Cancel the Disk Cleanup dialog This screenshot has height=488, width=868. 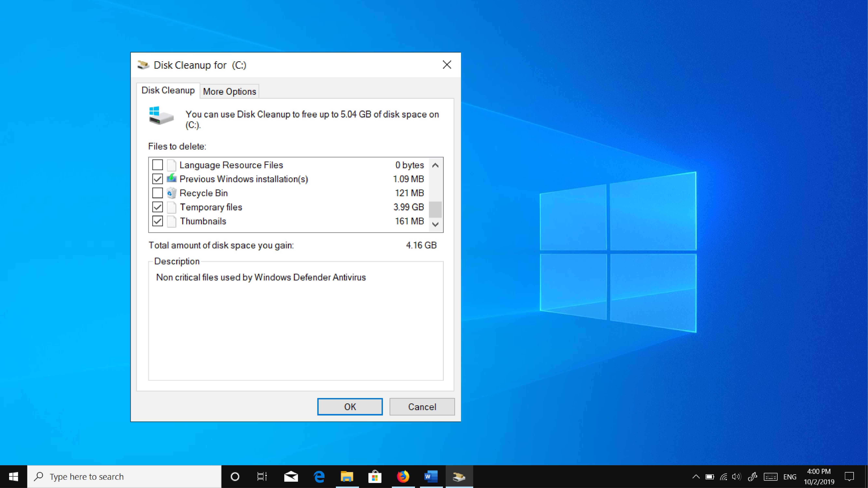point(422,407)
